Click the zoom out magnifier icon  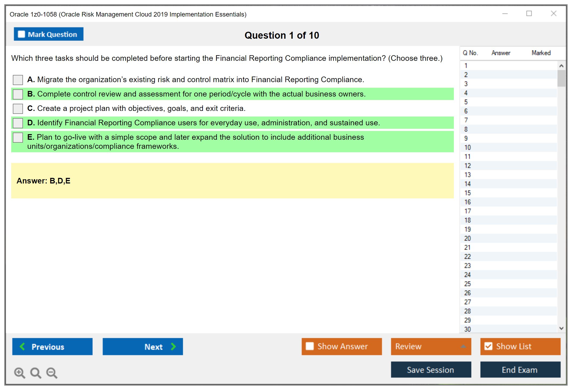coord(52,373)
